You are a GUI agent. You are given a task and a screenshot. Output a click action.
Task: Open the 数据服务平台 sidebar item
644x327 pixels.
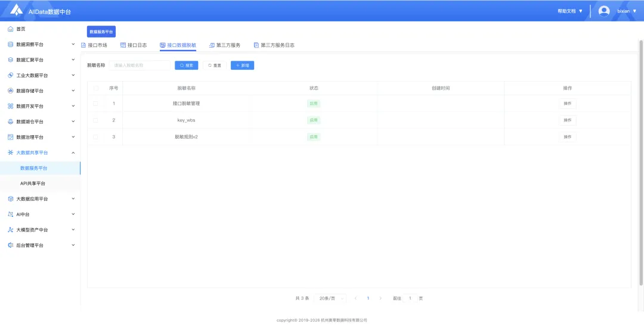pyautogui.click(x=41, y=168)
